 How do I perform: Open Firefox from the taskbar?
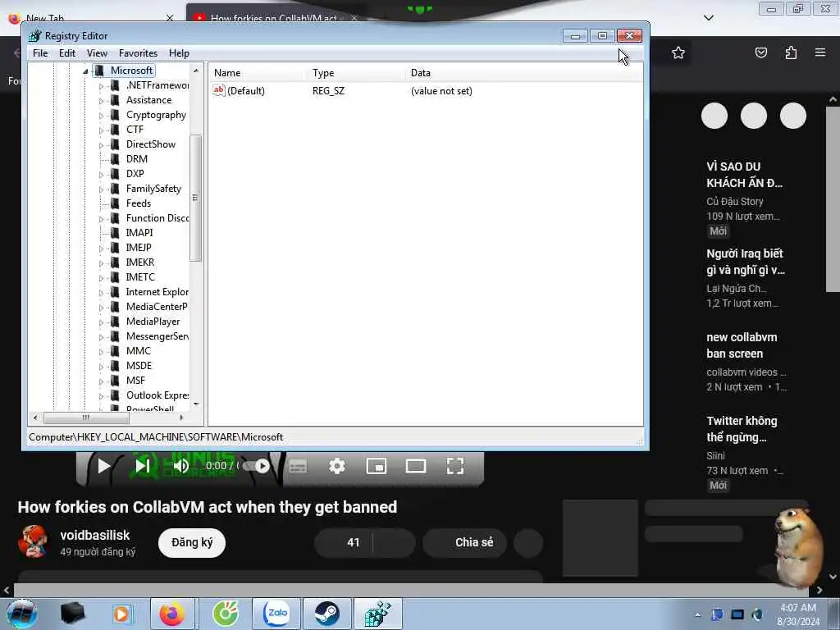tap(172, 614)
